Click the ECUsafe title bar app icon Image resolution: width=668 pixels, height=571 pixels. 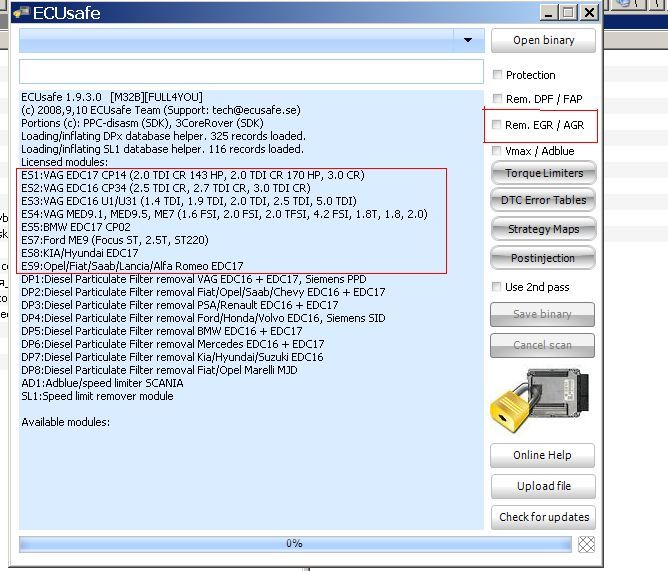[21, 13]
